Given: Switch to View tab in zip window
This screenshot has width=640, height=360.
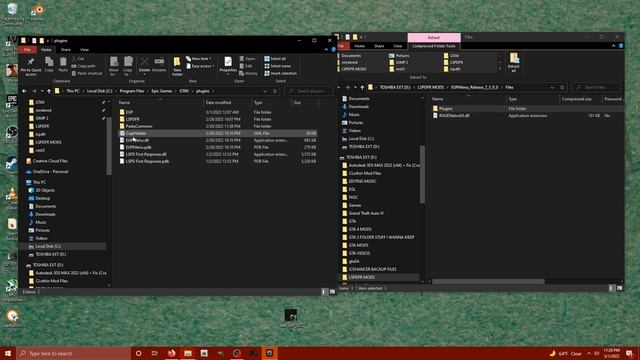Looking at the screenshot, I should pyautogui.click(x=398, y=46).
